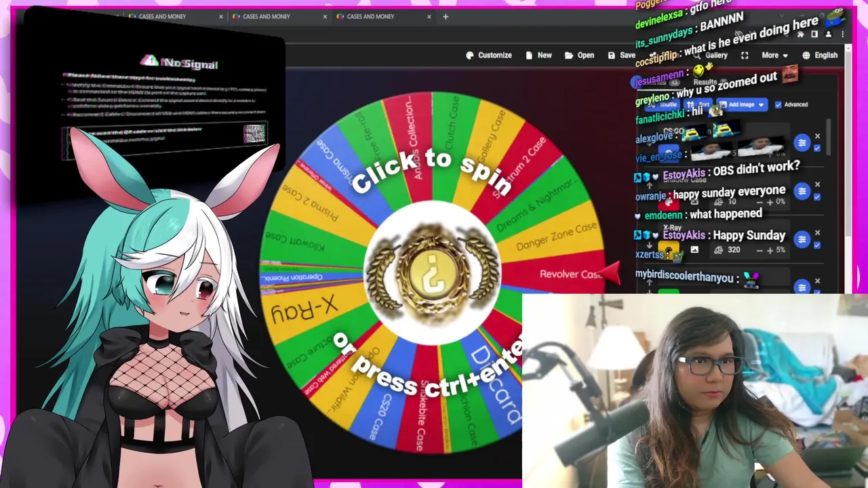Toggle the Advanced checkbox
This screenshot has height=488, width=868.
coord(778,104)
